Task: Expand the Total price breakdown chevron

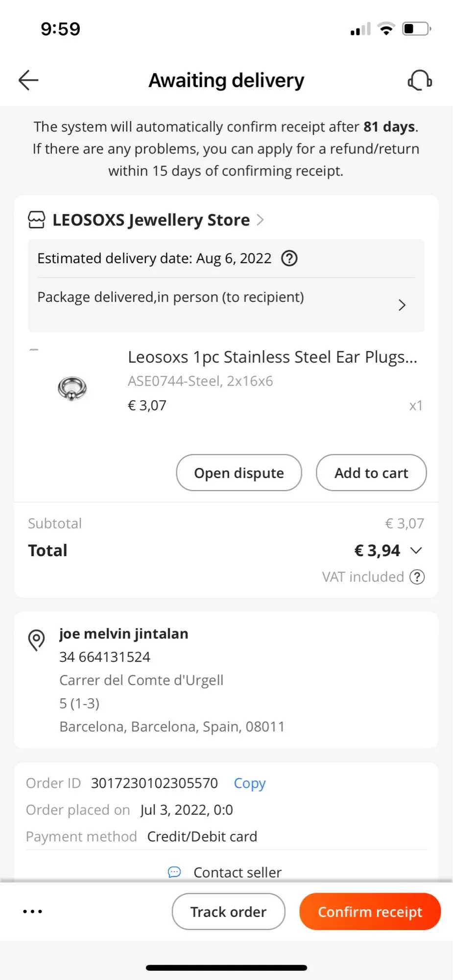Action: coord(416,550)
